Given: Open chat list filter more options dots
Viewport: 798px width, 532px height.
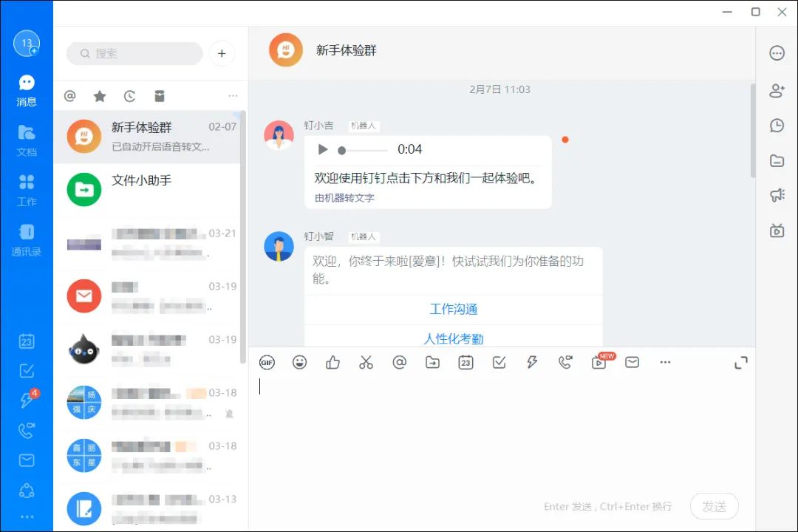Looking at the screenshot, I should 233,96.
